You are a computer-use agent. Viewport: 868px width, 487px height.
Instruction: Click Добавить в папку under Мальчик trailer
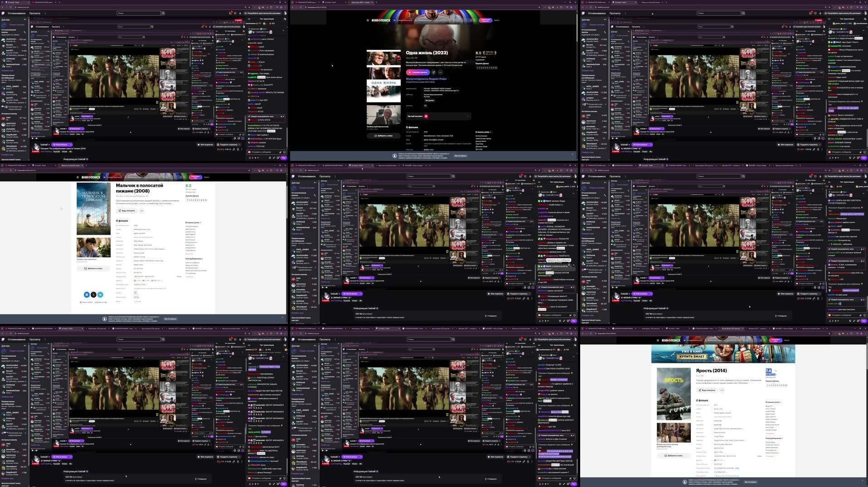point(93,268)
